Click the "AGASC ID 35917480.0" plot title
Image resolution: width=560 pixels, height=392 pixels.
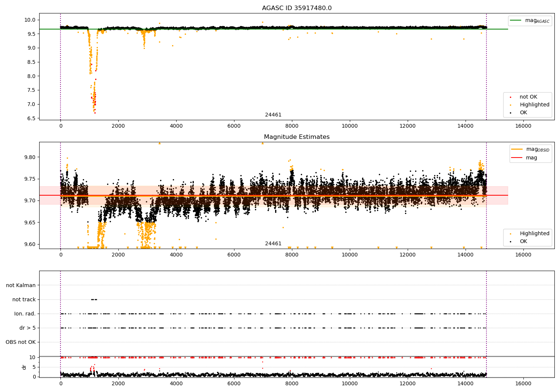297,8
